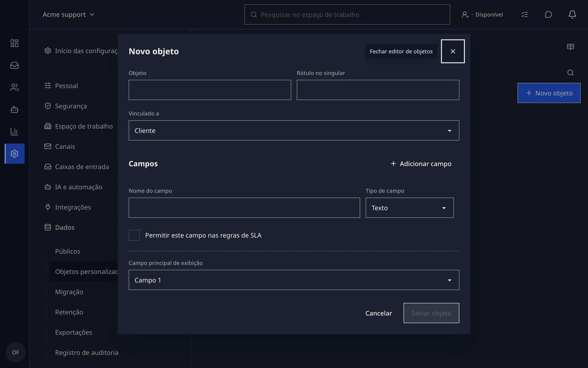The height and width of the screenshot is (368, 588).
Task: Click the OF user avatar
Action: pyautogui.click(x=16, y=352)
